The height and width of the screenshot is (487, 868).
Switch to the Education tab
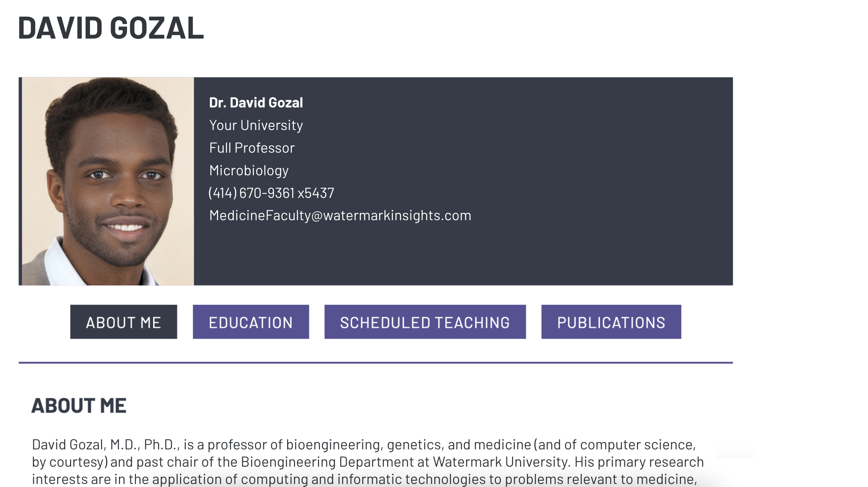click(251, 322)
